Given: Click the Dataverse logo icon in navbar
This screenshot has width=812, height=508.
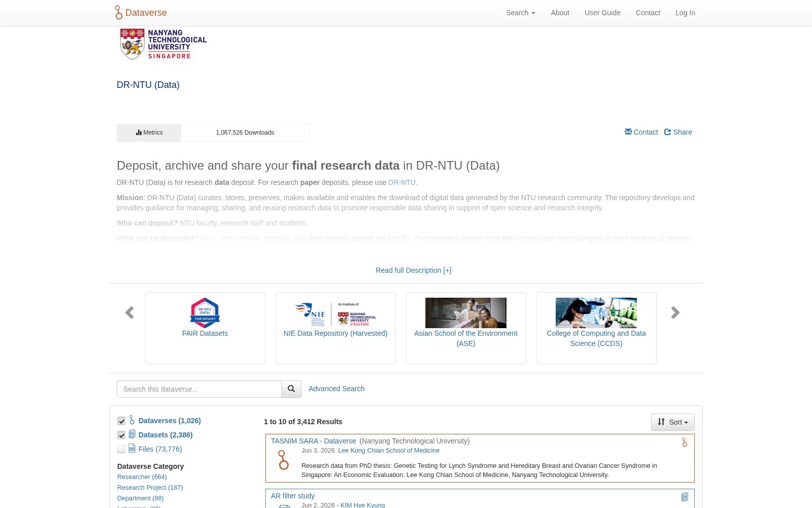Looking at the screenshot, I should click(119, 13).
